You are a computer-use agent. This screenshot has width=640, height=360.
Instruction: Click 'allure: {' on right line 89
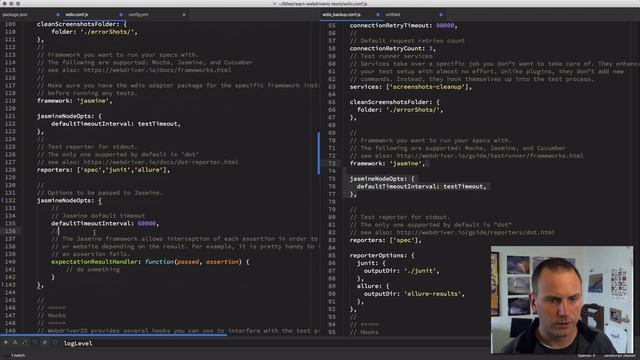coord(373,286)
